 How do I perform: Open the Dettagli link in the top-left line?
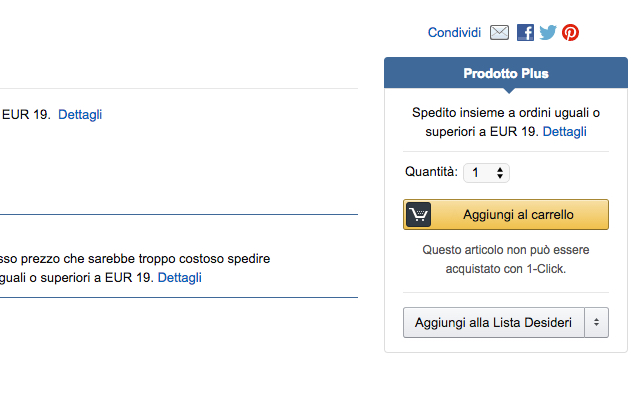pos(80,114)
